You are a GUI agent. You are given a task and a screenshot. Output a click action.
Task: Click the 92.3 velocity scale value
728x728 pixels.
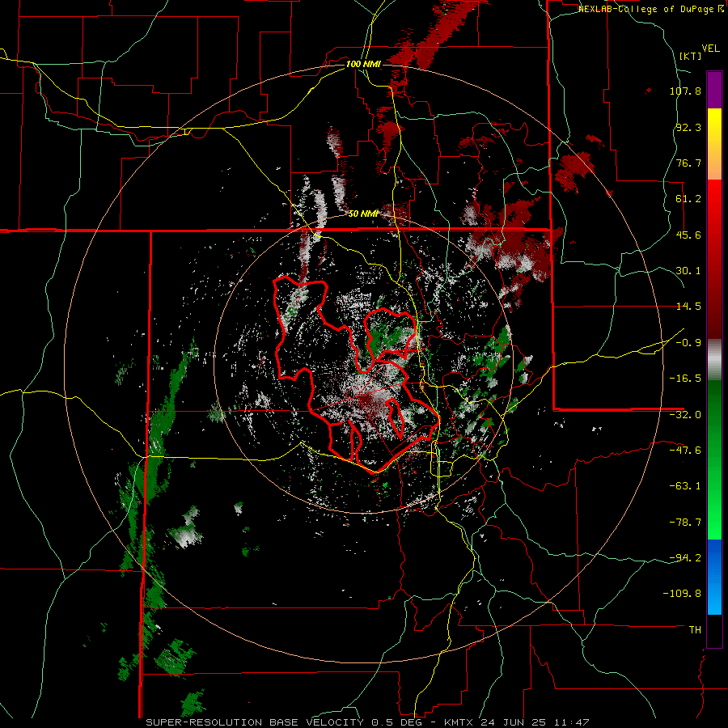688,127
